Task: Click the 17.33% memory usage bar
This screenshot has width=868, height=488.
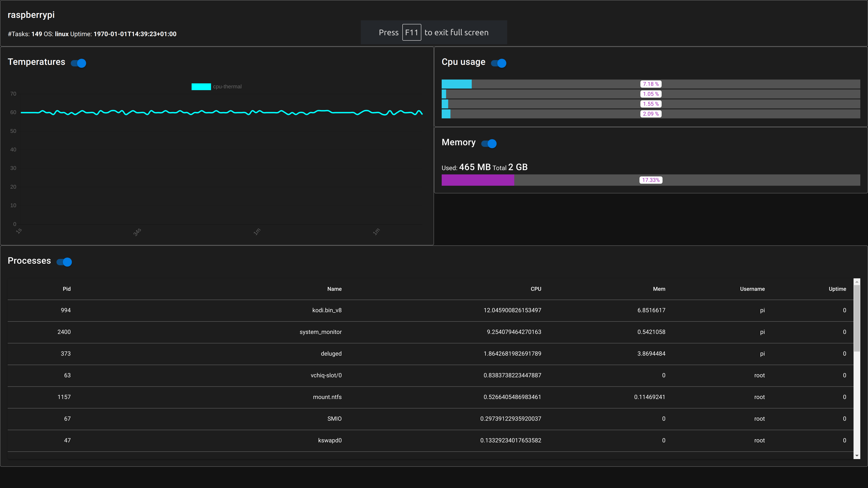Action: pyautogui.click(x=650, y=180)
